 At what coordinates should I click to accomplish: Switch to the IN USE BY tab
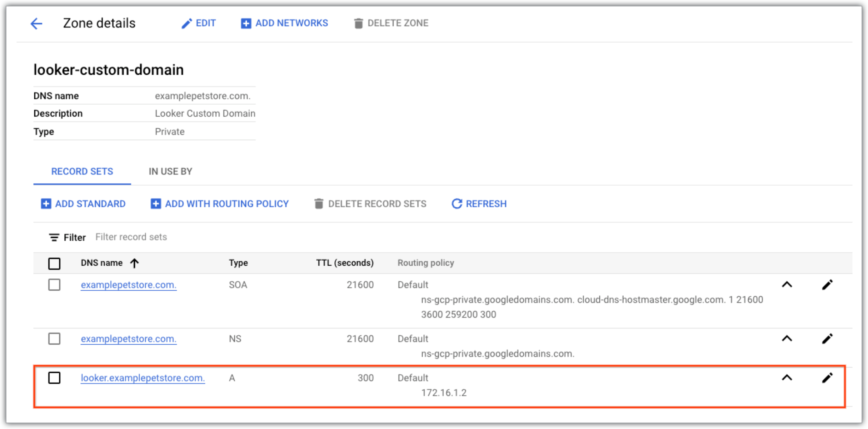click(170, 172)
